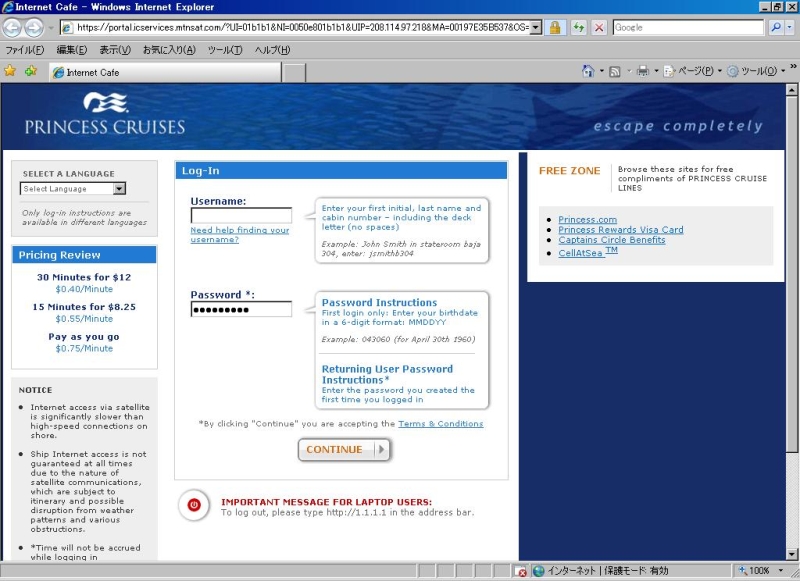Click the Google search box
Image resolution: width=800 pixels, height=581 pixels.
(x=688, y=28)
